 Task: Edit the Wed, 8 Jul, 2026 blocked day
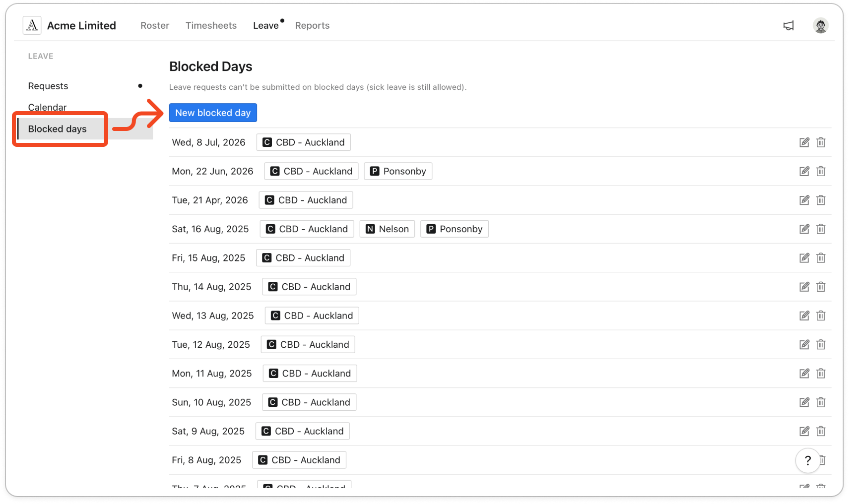804,142
